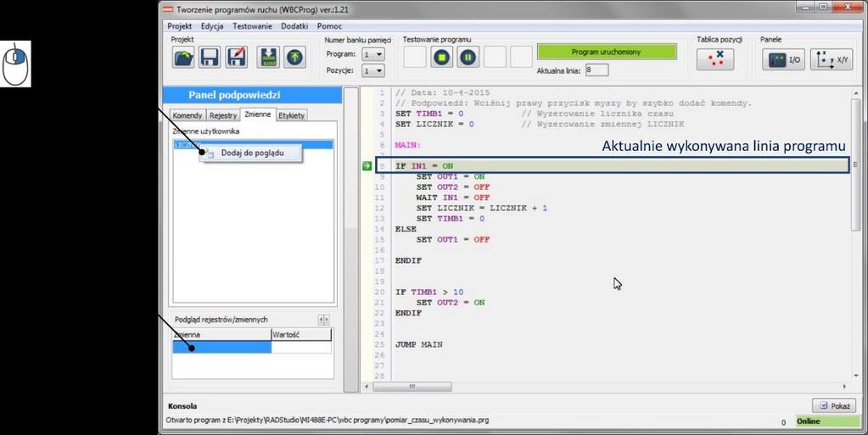This screenshot has width=868, height=435.
Task: Click the green current-line arrow marker
Action: 367,165
